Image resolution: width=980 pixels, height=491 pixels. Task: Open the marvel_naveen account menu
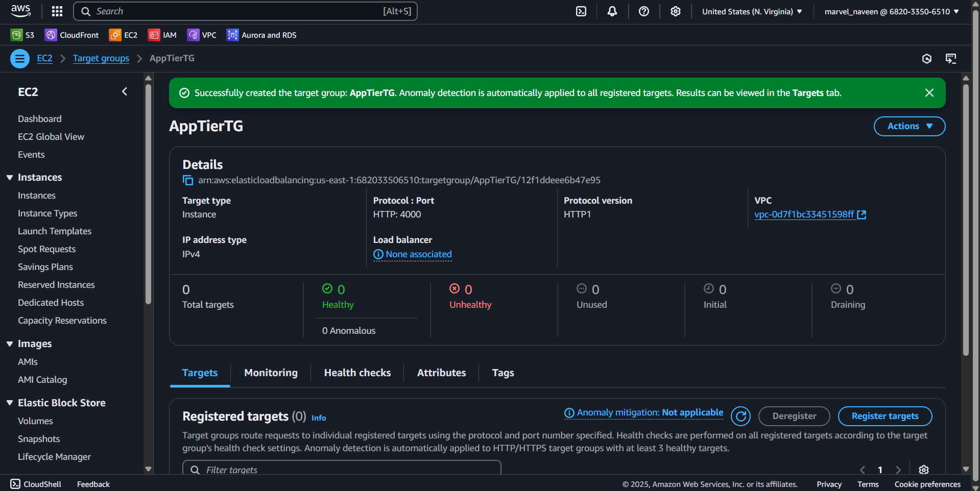[x=892, y=11]
